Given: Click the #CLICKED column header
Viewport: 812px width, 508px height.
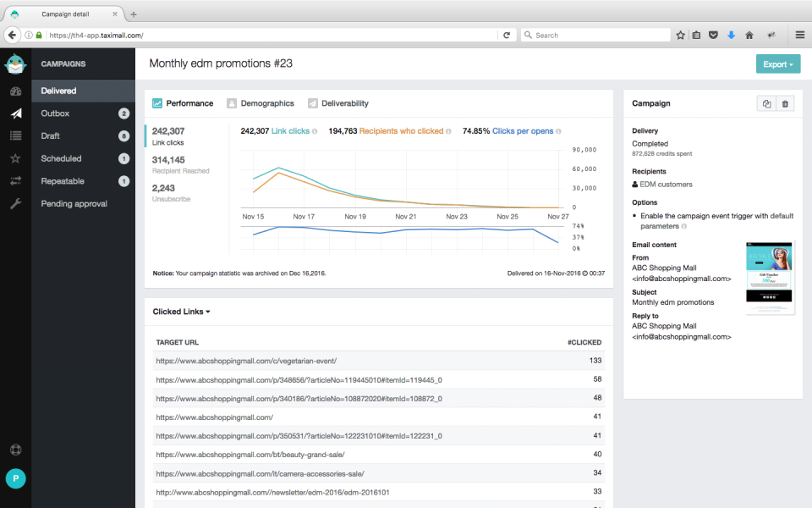Looking at the screenshot, I should click(x=584, y=342).
